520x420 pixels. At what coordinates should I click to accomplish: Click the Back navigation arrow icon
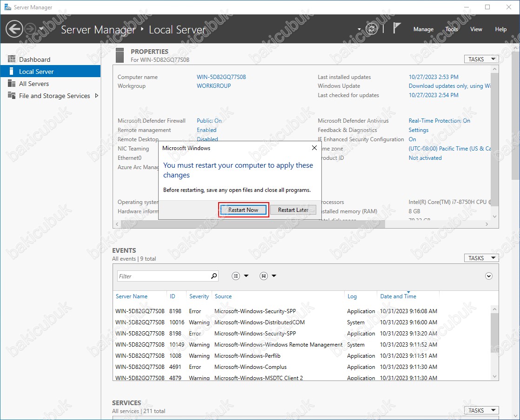click(x=14, y=29)
